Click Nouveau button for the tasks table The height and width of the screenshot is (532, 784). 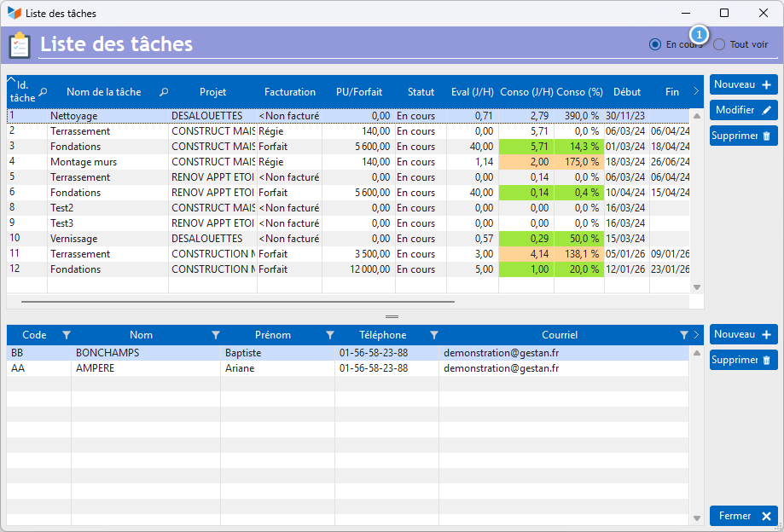pos(744,84)
